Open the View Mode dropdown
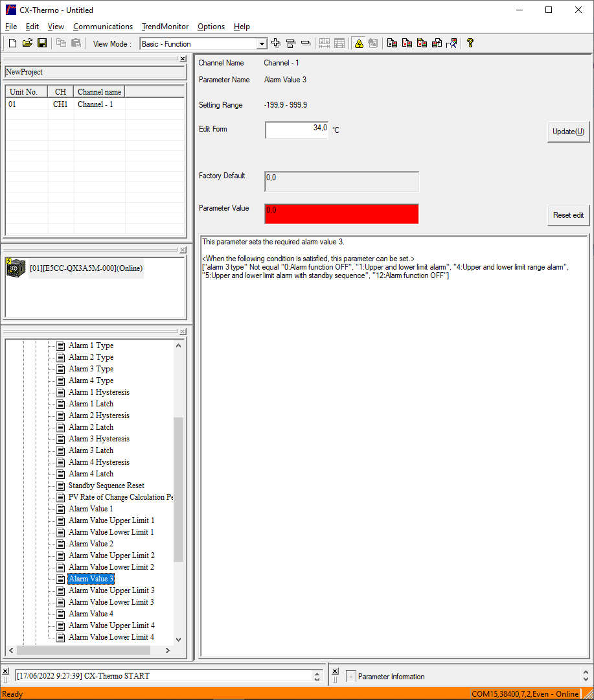The width and height of the screenshot is (594, 700). [262, 44]
